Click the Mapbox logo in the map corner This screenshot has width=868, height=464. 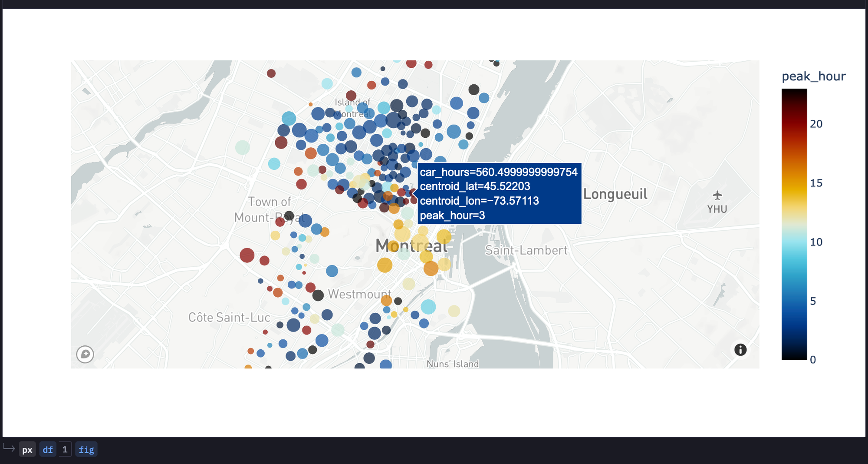85,355
